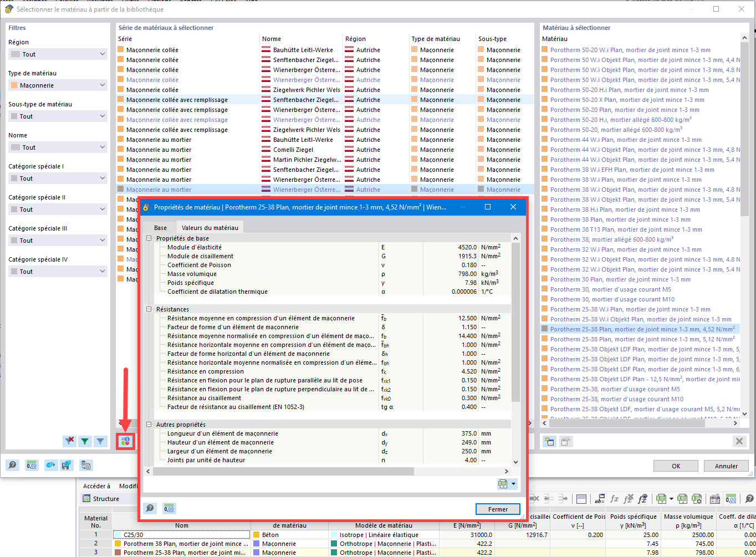Select 'Porotherm 50-20 W.i Plan' material

[x=630, y=50]
